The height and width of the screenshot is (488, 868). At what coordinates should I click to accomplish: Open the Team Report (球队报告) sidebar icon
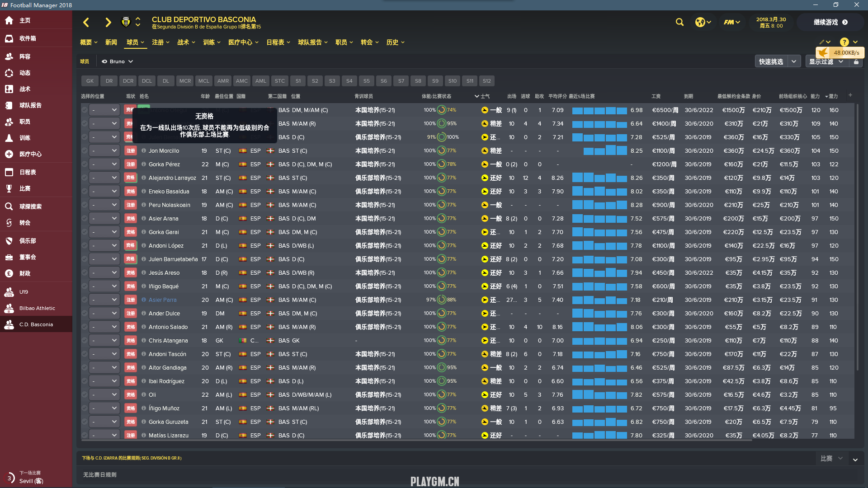[9, 105]
